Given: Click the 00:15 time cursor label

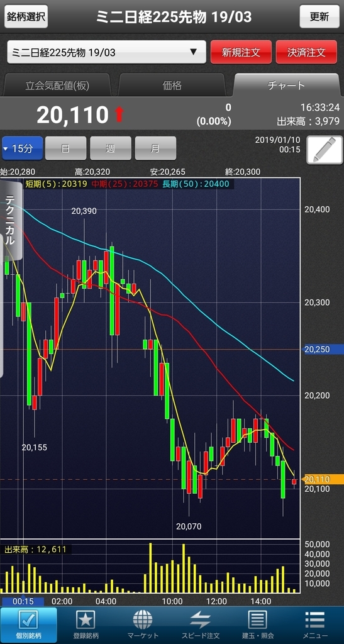Looking at the screenshot, I should point(23,601).
